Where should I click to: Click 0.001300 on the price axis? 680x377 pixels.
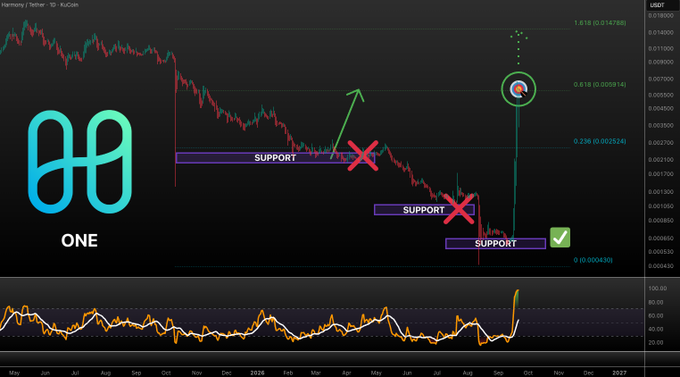point(661,192)
